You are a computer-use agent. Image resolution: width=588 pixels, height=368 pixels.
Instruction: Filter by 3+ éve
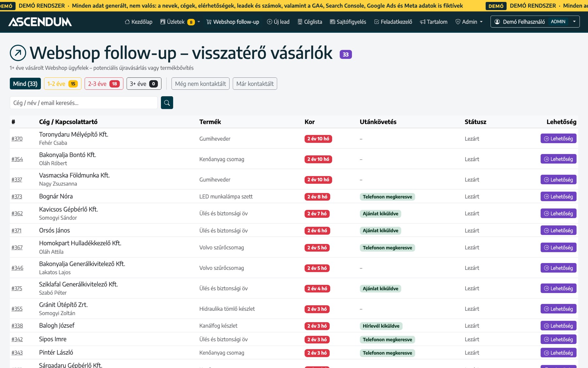(144, 84)
